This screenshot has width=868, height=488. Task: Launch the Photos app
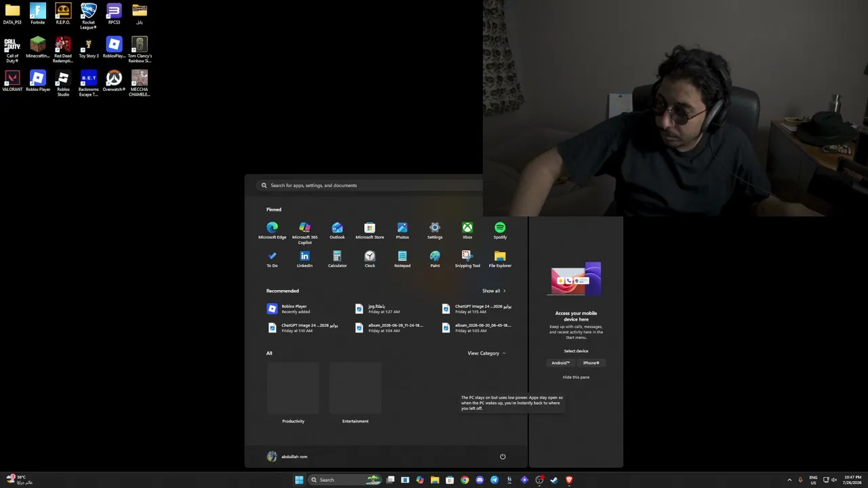click(x=402, y=230)
